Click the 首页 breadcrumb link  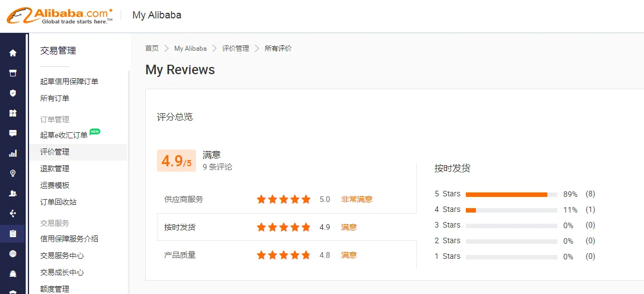pos(152,49)
